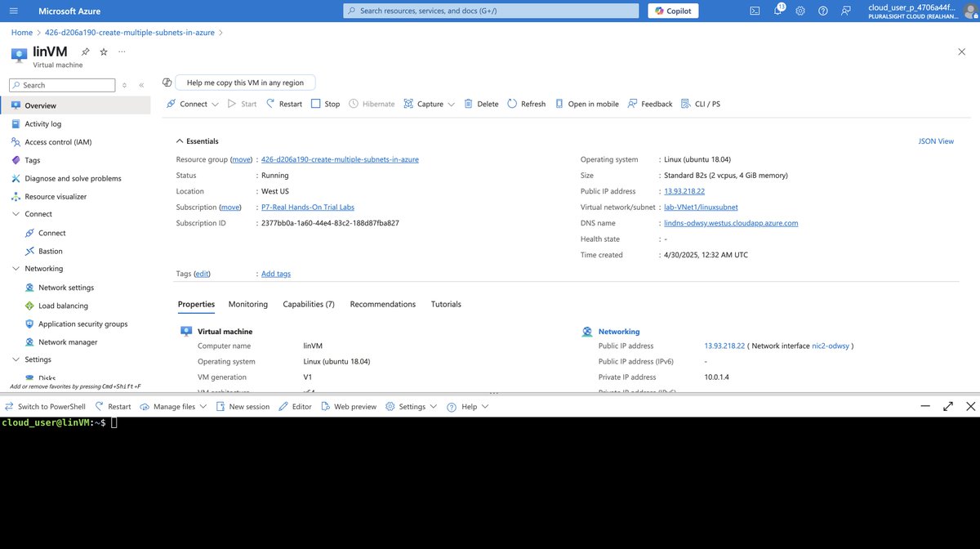The width and height of the screenshot is (980, 549).
Task: Pin linVM to dashboard
Action: [86, 51]
